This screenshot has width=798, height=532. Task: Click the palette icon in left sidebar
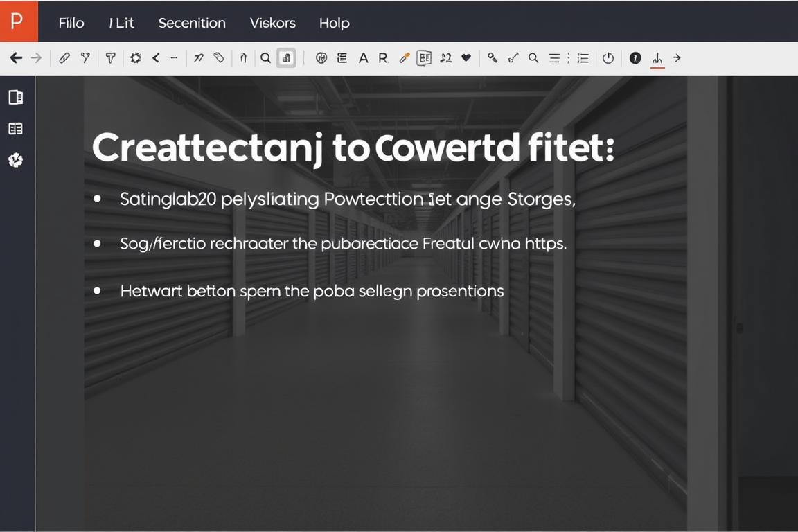(16, 161)
